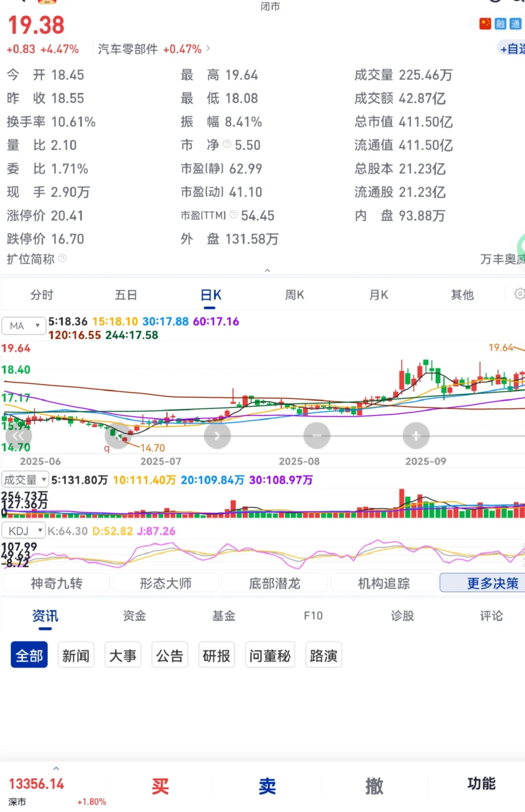Tap the 涨停价 20.41 value

tap(67, 215)
